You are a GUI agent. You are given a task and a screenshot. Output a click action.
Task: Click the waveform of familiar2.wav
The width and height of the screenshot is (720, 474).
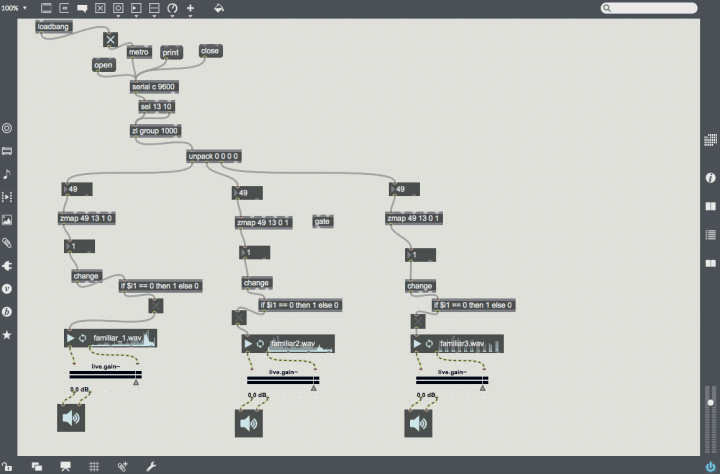[301, 344]
